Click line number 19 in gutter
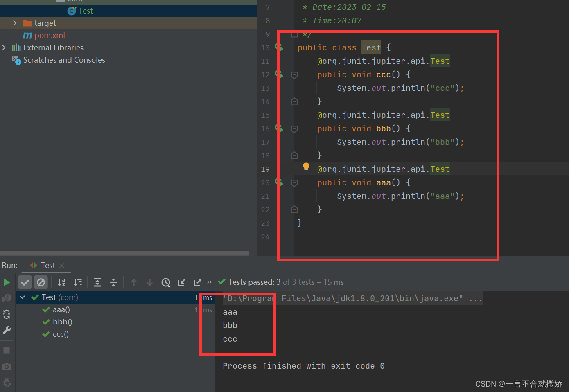 point(265,169)
